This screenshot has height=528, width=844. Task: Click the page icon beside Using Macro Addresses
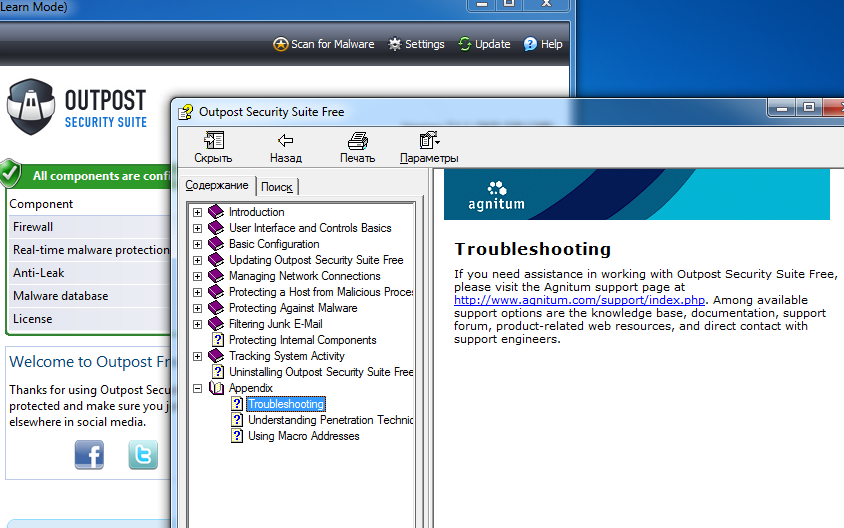point(237,436)
